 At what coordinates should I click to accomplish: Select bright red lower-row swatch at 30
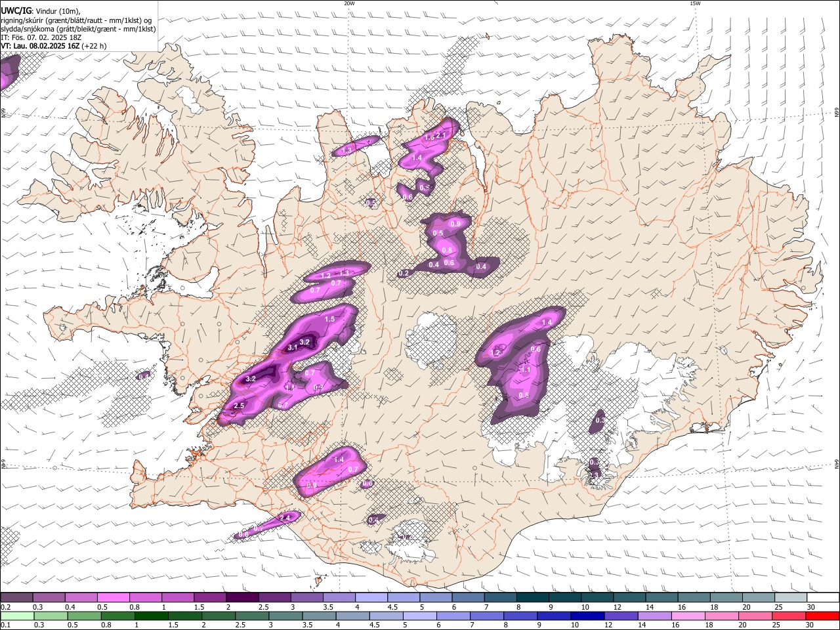(823, 616)
